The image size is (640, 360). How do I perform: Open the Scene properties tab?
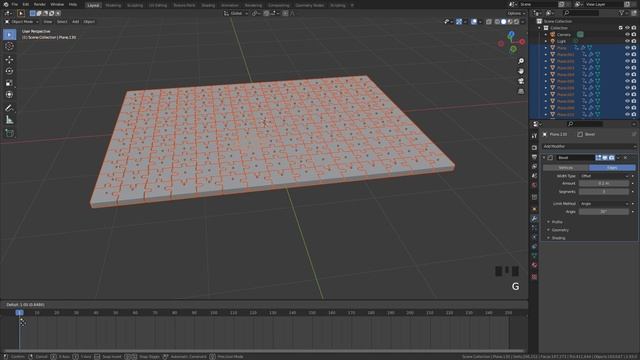534,176
